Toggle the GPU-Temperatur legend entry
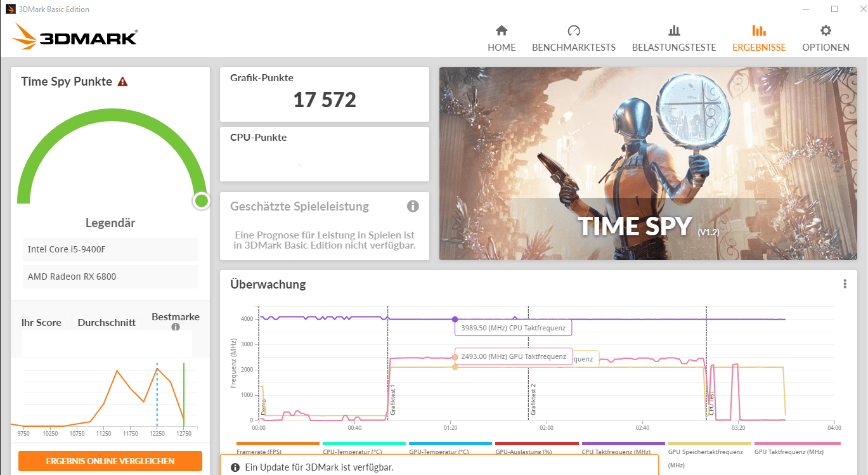 450,448
